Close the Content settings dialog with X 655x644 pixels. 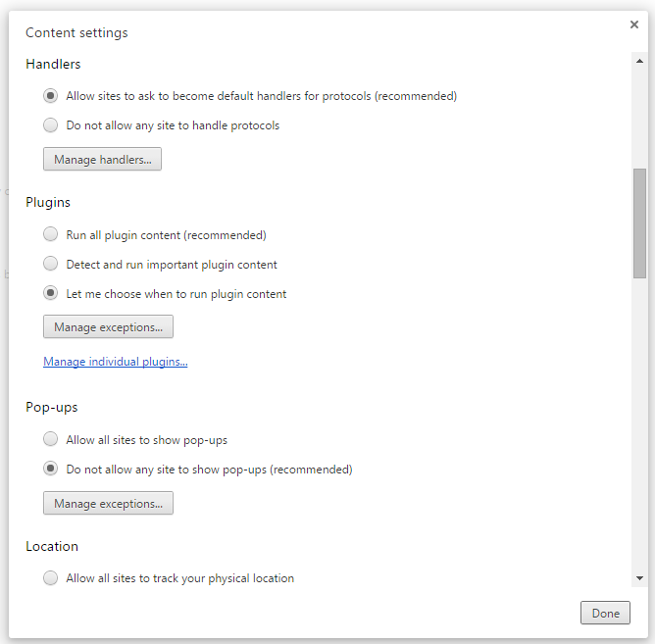click(x=634, y=25)
